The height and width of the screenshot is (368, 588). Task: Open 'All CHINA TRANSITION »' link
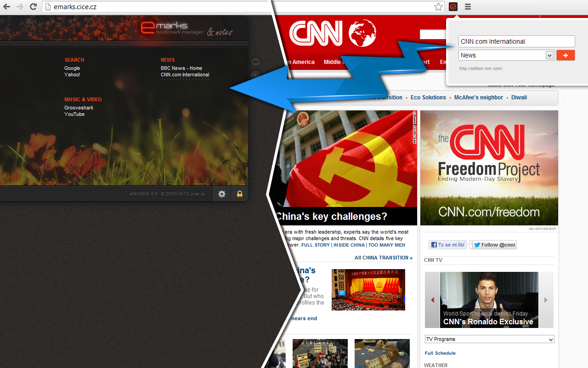(384, 258)
